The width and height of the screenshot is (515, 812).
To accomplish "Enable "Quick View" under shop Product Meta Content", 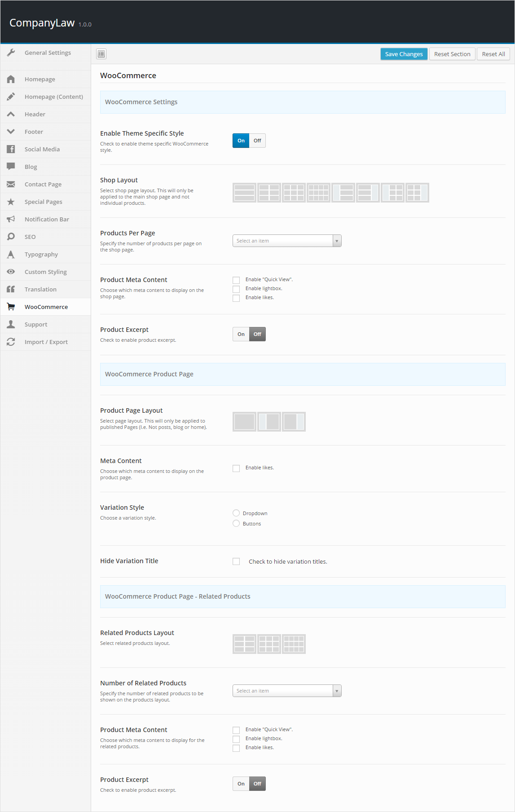I will (236, 280).
